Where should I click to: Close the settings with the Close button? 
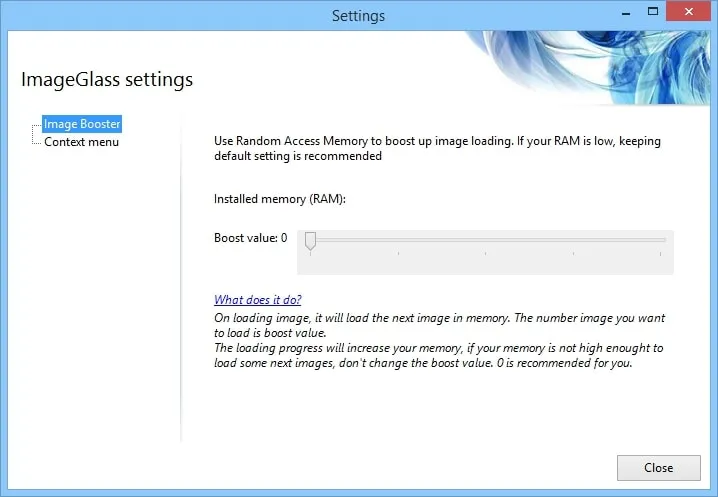click(x=658, y=468)
